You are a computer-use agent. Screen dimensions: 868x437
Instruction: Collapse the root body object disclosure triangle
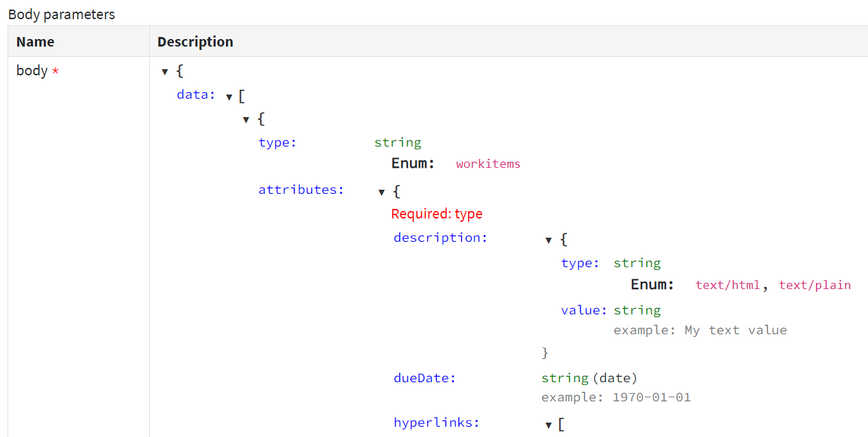tap(165, 71)
